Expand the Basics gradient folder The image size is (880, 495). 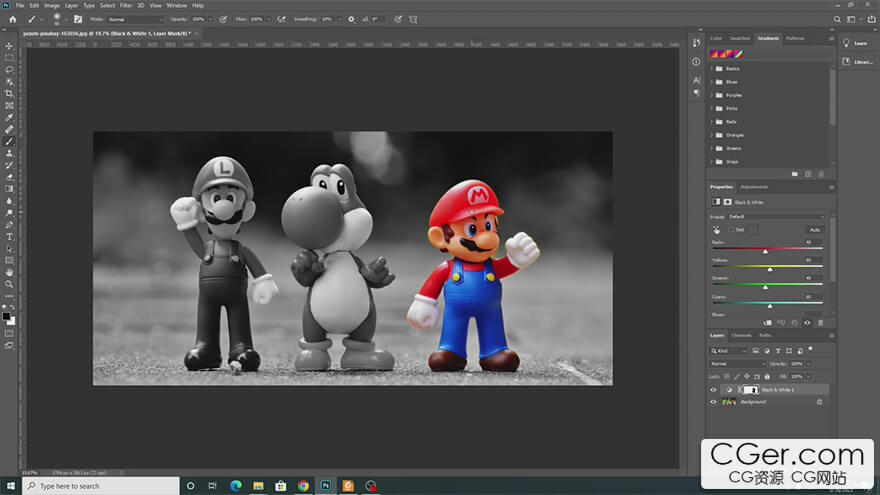712,68
